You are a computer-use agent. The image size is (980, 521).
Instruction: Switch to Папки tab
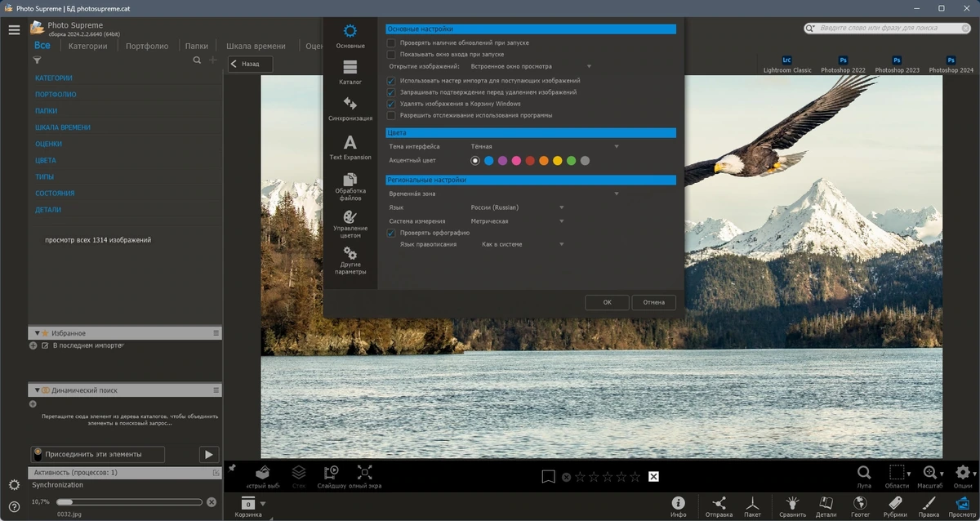coord(197,47)
